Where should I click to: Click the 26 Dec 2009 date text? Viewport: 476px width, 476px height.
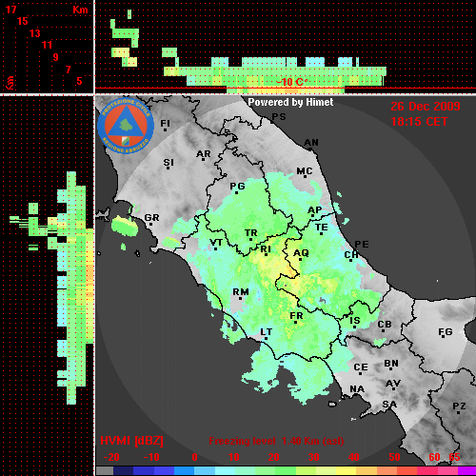pos(426,107)
